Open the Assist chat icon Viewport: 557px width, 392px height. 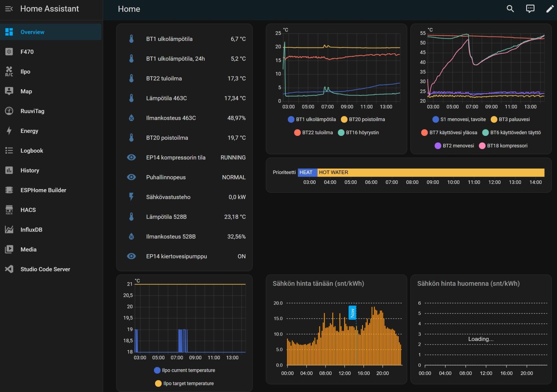[x=530, y=9]
